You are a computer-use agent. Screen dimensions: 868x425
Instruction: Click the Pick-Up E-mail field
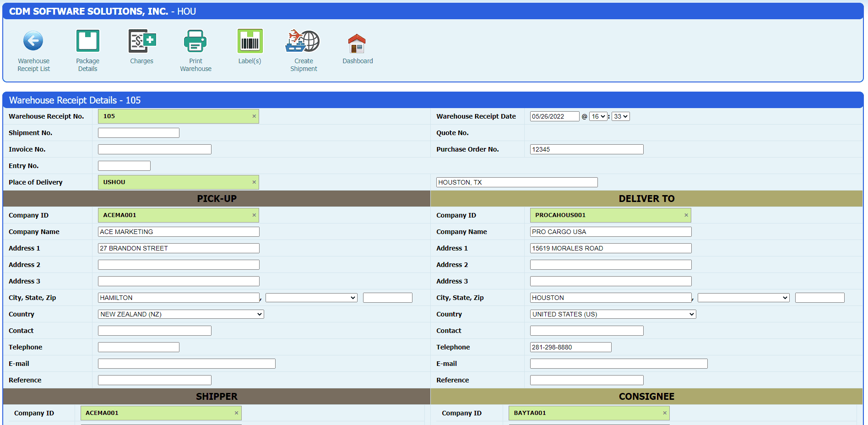187,364
